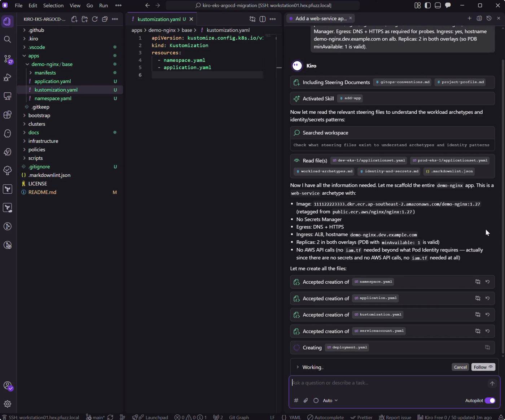This screenshot has width=505, height=420.
Task: Open the Auto model dropdown
Action: (x=330, y=401)
